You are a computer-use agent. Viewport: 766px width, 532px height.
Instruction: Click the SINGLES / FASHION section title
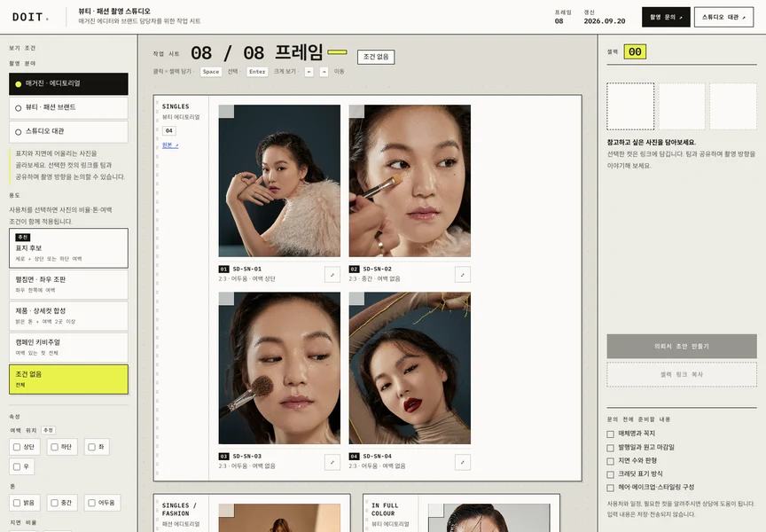(x=179, y=510)
